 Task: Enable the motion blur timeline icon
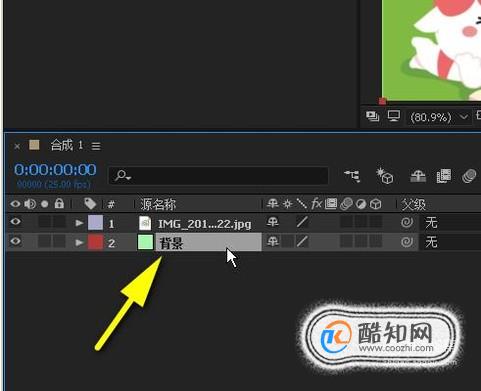469,176
